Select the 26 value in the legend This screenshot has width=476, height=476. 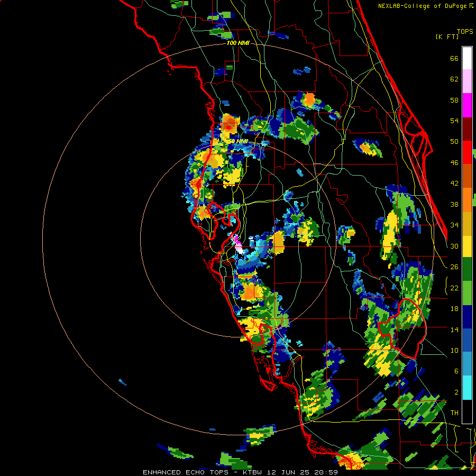(x=454, y=267)
